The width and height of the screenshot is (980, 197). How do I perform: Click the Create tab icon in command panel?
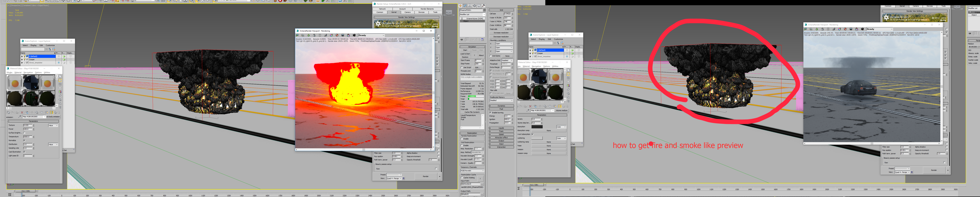460,6
